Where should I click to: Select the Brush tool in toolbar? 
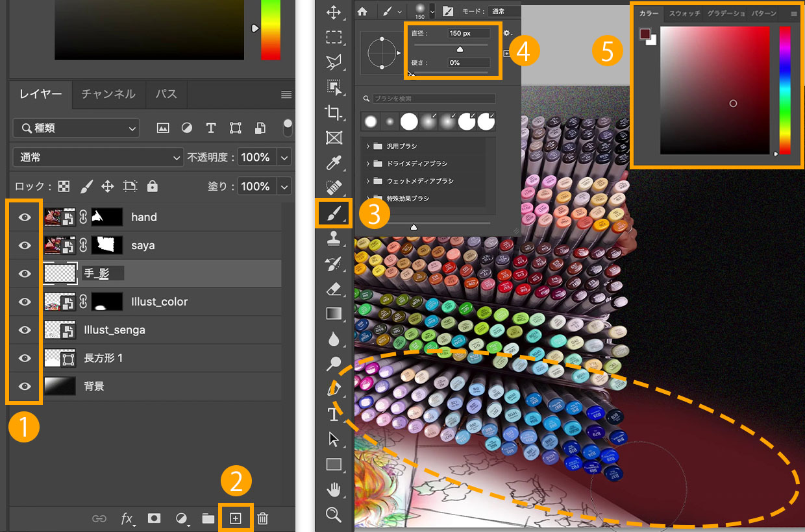[x=334, y=213]
